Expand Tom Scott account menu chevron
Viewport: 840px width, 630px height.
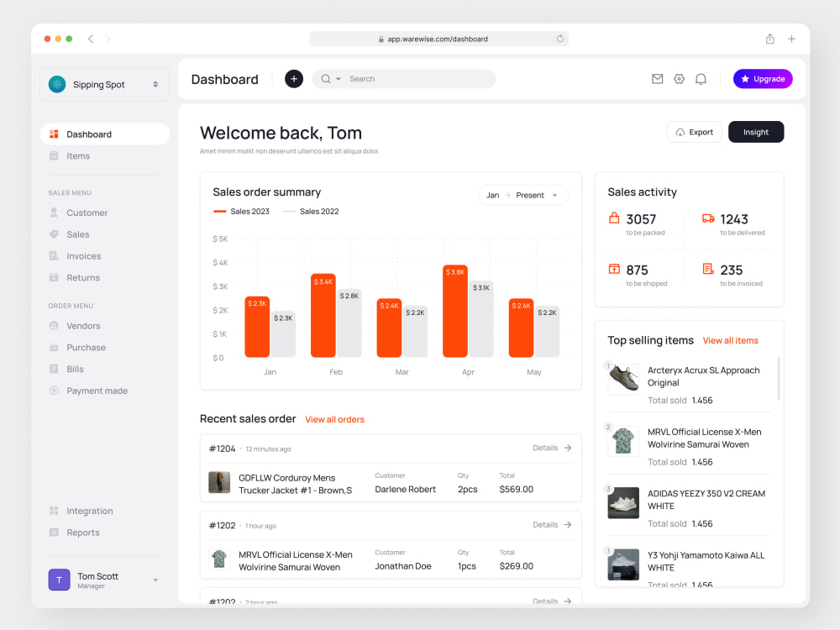[x=155, y=580]
